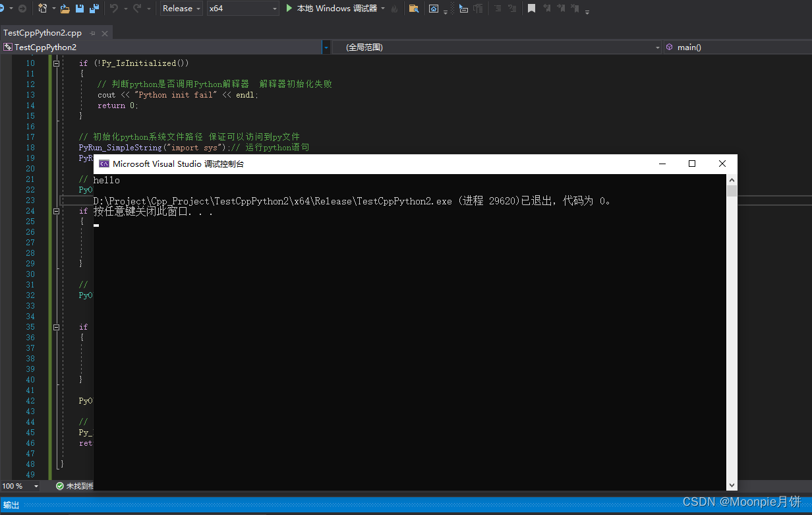Click the Next Bookmark icon

tap(561, 9)
